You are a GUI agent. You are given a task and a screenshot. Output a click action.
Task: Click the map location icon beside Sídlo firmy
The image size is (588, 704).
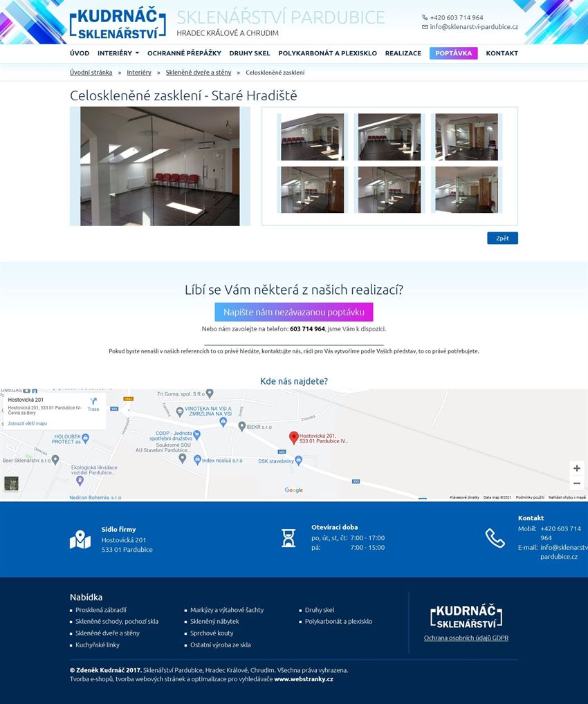tap(80, 539)
